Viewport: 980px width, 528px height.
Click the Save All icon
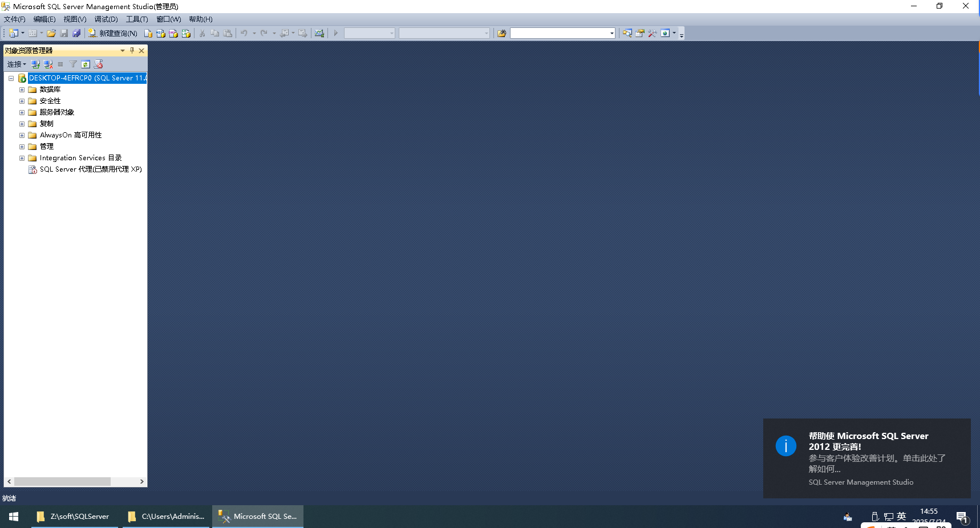pyautogui.click(x=76, y=33)
